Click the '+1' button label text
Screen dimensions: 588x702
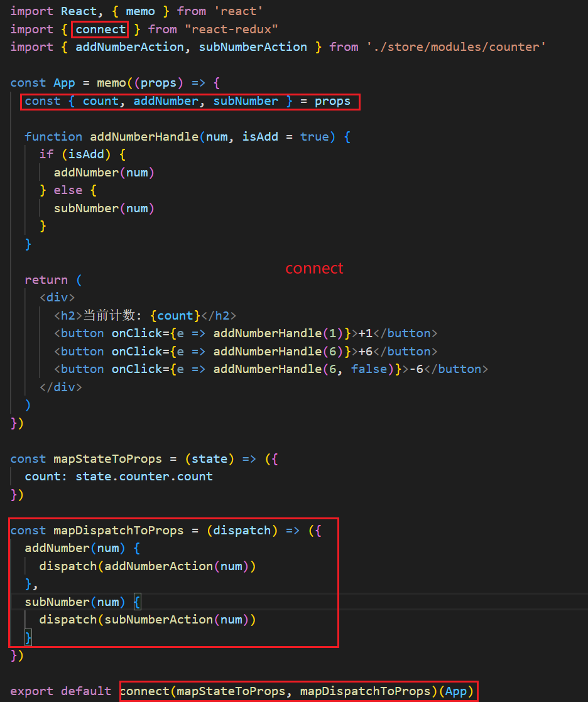[366, 333]
